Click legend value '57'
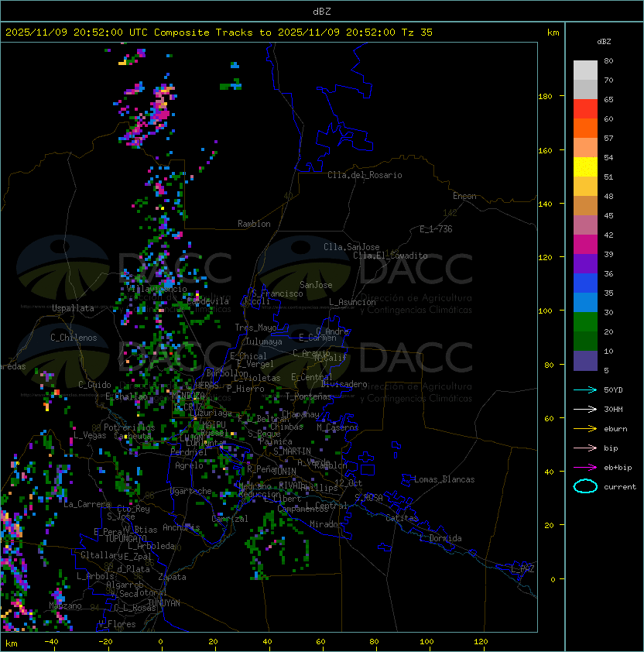644x652 pixels. [x=608, y=138]
